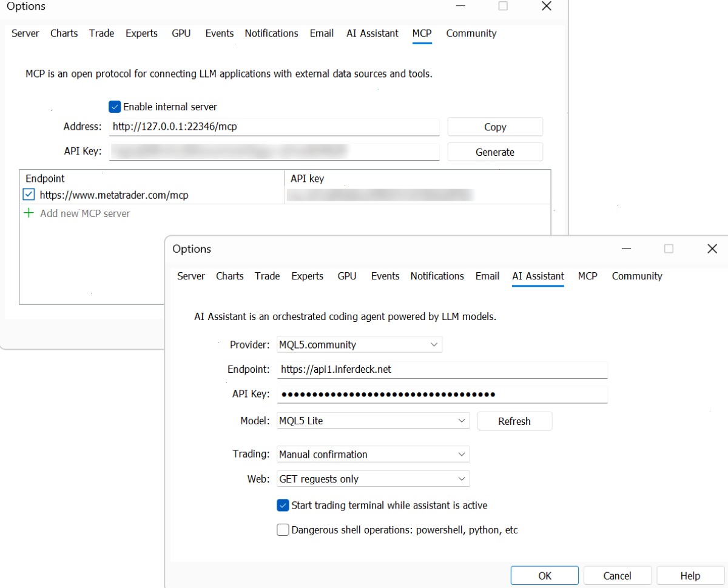Switch to GPU tab in the front Options window
The width and height of the screenshot is (728, 588).
[x=347, y=276]
